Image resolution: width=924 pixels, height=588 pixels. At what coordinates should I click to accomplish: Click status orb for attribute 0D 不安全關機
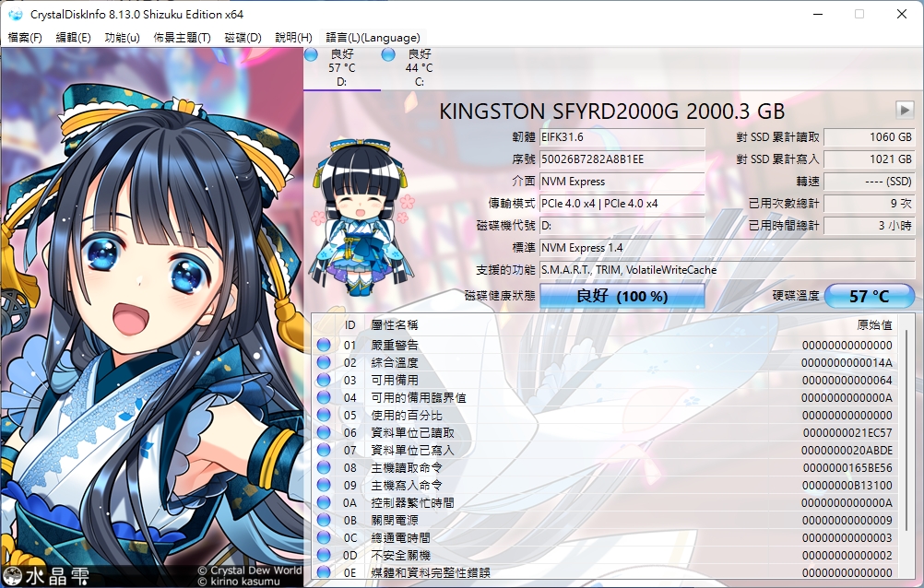pos(324,555)
